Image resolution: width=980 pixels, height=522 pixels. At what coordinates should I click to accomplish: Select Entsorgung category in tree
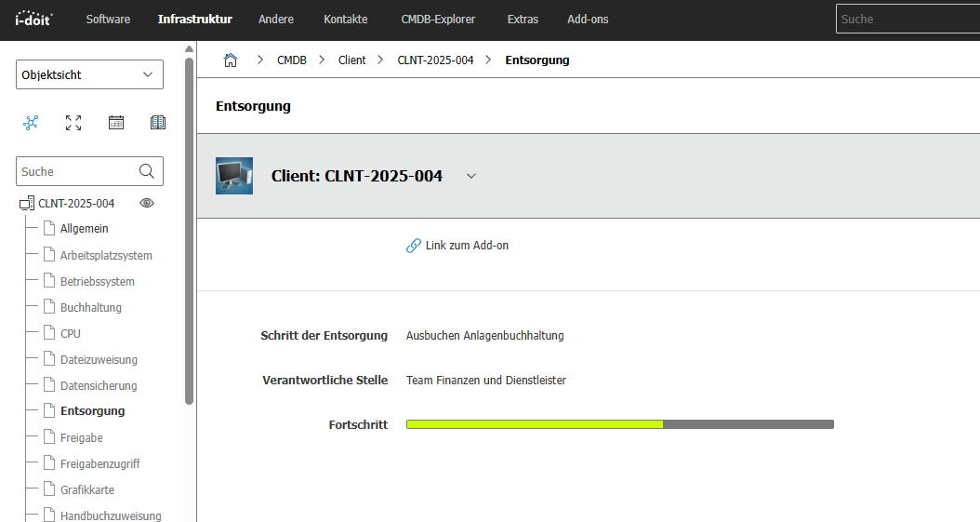pos(92,410)
